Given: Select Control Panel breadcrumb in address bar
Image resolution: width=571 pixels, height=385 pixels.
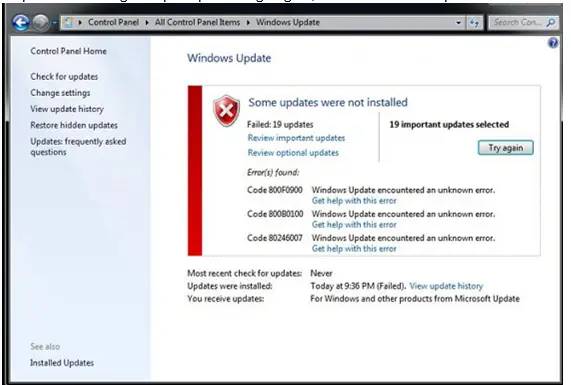Looking at the screenshot, I should (113, 22).
